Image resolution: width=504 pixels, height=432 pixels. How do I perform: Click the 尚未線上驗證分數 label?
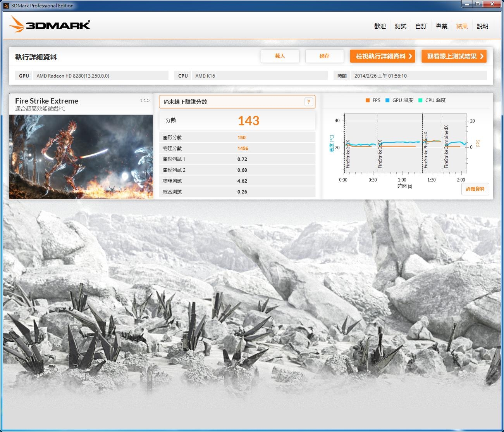click(x=185, y=102)
